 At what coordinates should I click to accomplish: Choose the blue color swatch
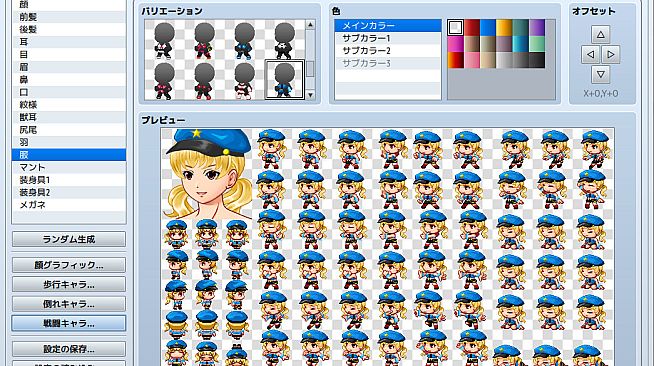[488, 28]
